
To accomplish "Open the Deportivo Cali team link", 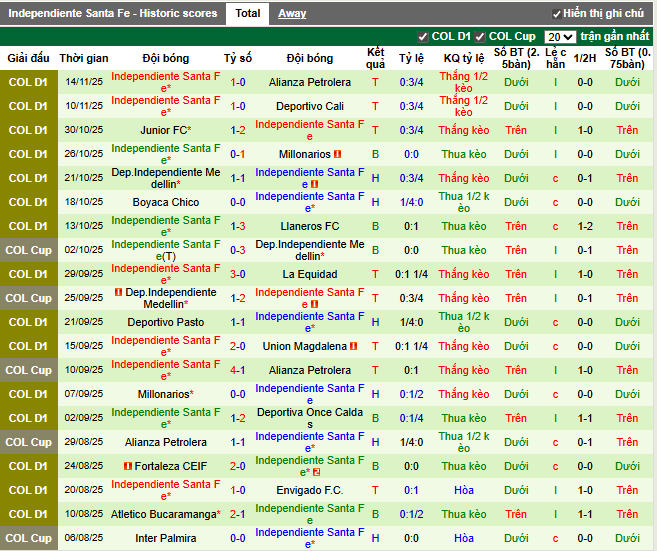I will (x=310, y=106).
